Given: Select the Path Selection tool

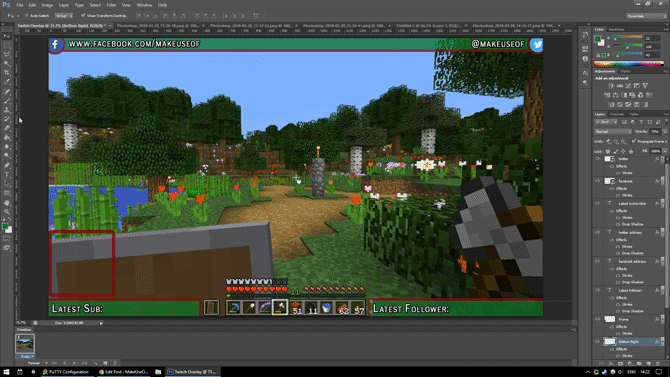Looking at the screenshot, I should 7,184.
